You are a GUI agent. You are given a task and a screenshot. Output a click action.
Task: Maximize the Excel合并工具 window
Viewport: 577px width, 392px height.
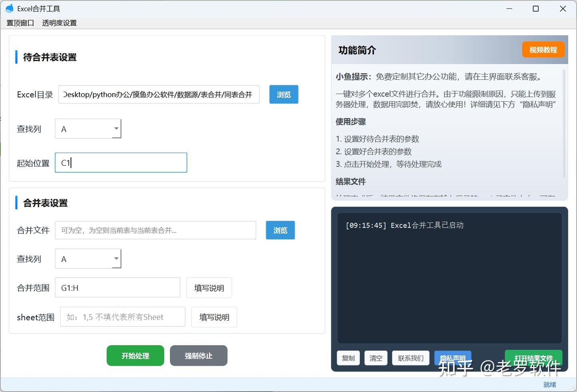pos(536,8)
